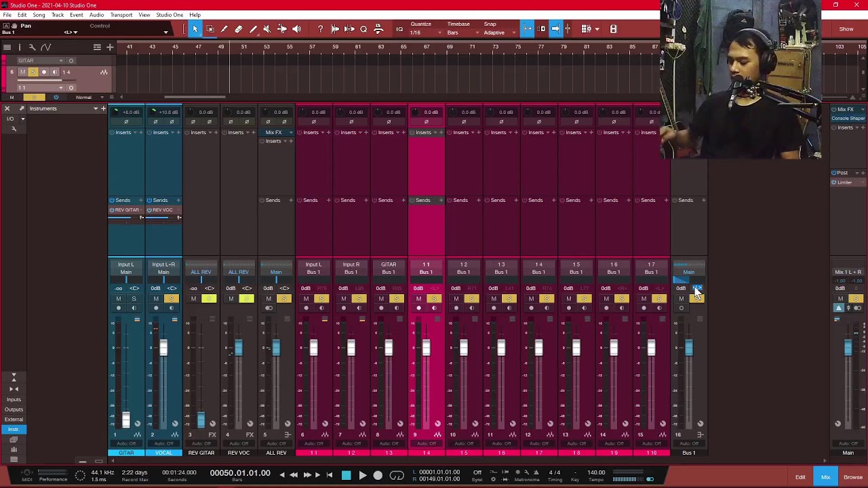This screenshot has height=488, width=868.
Task: Open the ALL REV output selector on channel 3
Action: pyautogui.click(x=201, y=272)
